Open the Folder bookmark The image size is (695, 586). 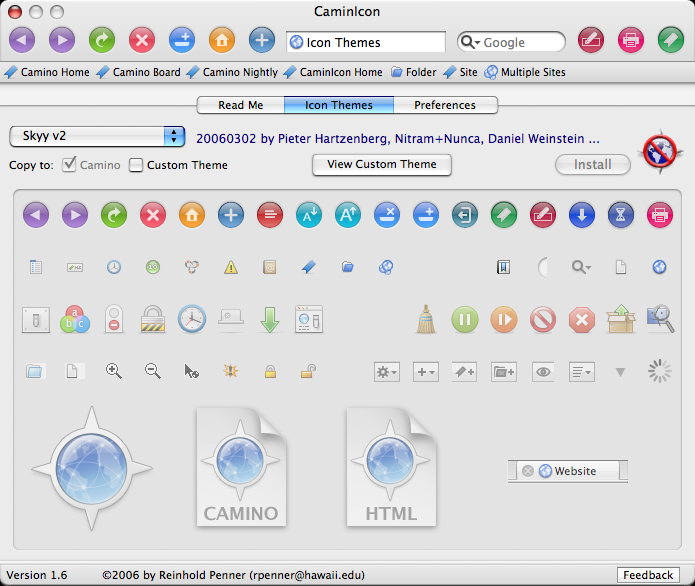414,72
